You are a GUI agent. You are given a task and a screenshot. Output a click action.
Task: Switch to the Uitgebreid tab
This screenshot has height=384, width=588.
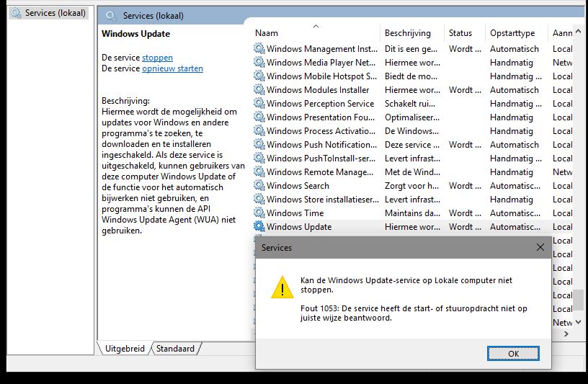point(125,349)
